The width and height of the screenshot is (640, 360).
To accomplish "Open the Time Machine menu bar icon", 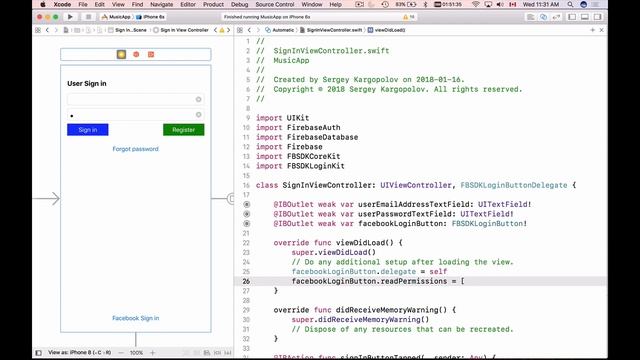I will 385,4.
